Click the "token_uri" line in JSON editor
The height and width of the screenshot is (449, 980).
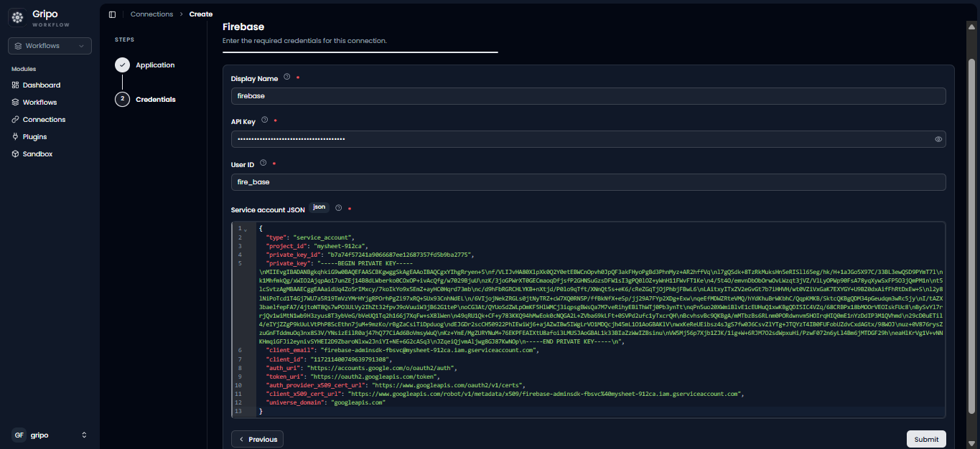click(353, 377)
